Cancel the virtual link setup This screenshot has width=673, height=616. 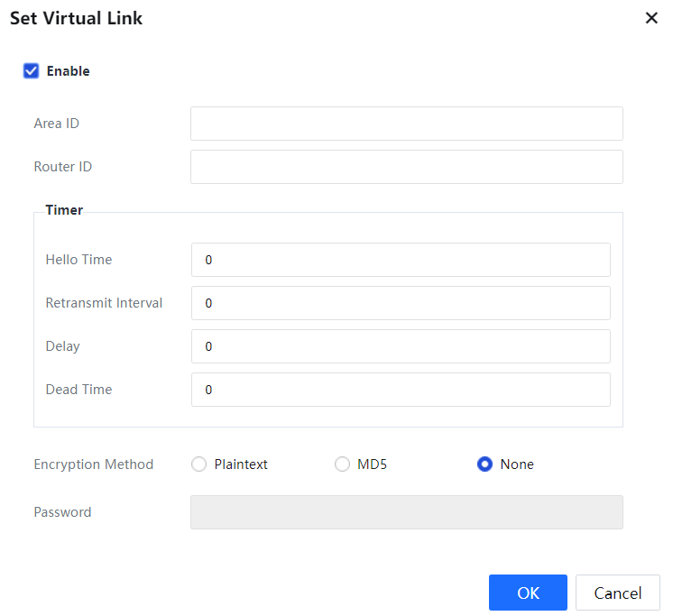point(617,593)
